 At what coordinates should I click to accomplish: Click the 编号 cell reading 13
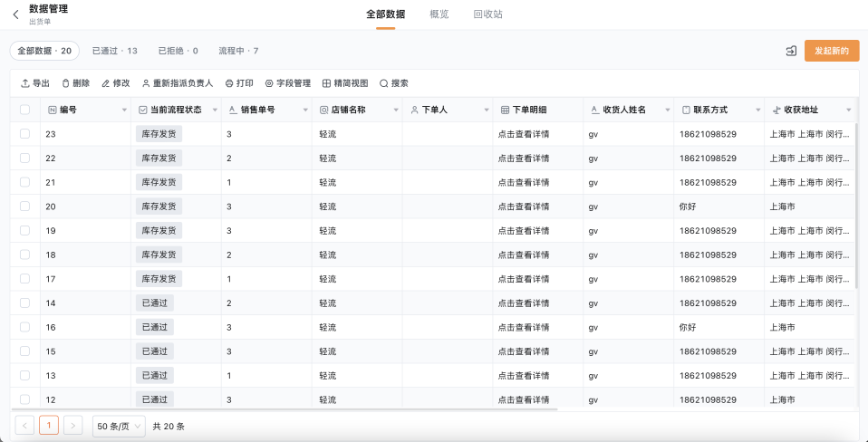tap(51, 376)
